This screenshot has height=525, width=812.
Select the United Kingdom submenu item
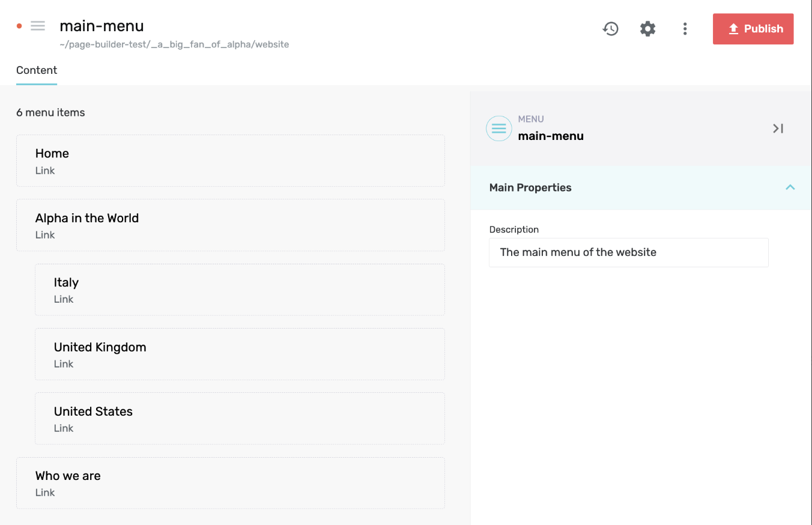240,354
